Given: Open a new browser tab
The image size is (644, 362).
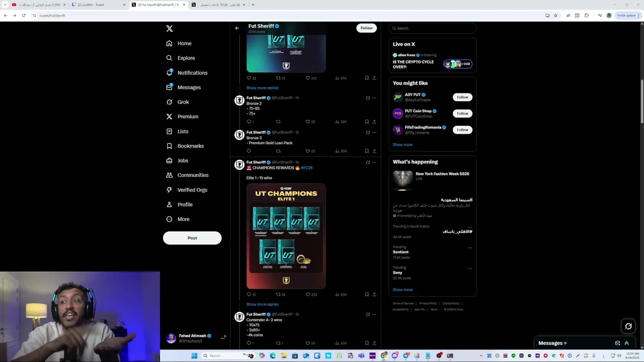Looking at the screenshot, I should pos(253,5).
